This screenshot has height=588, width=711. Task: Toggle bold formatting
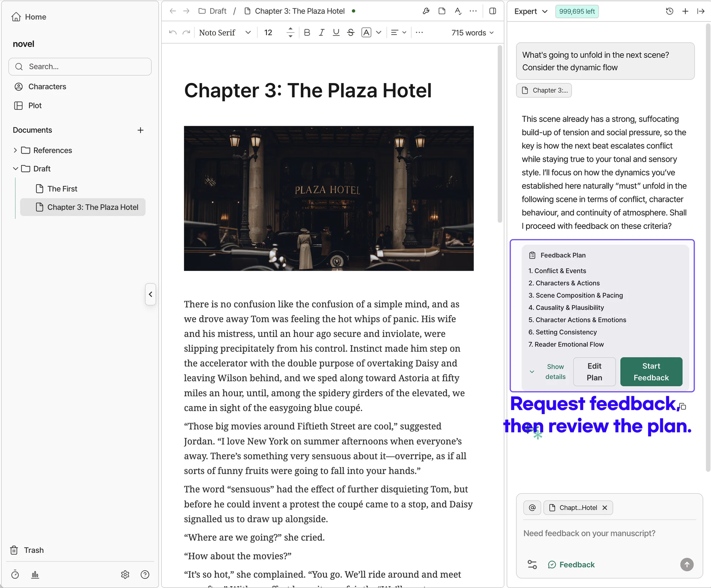[x=307, y=33]
